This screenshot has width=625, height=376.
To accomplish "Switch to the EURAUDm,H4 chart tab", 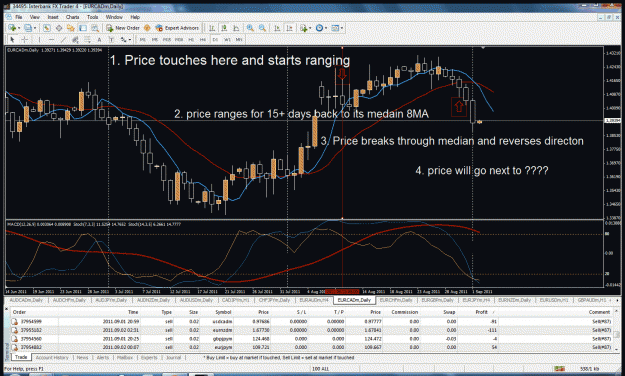I will pos(314,300).
